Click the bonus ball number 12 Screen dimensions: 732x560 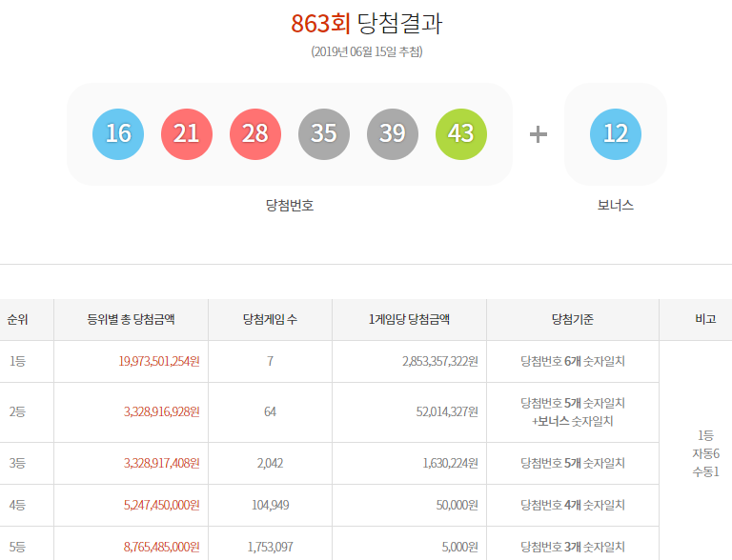616,134
